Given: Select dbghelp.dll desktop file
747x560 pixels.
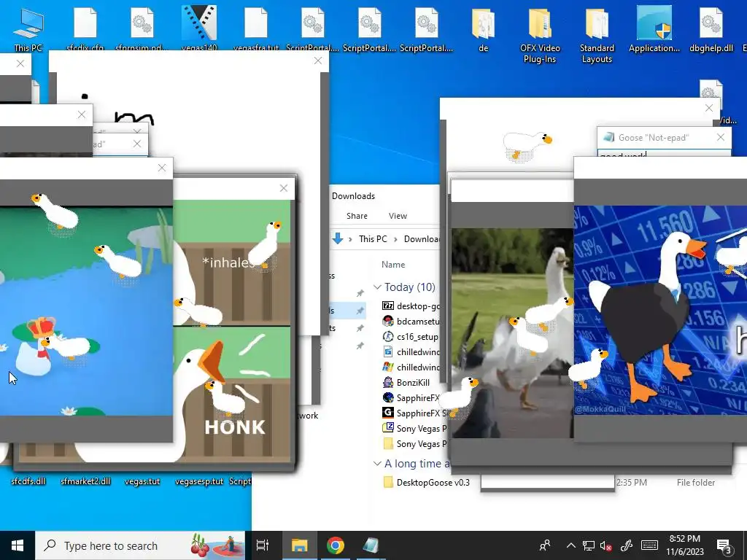Looking at the screenshot, I should pyautogui.click(x=711, y=31).
